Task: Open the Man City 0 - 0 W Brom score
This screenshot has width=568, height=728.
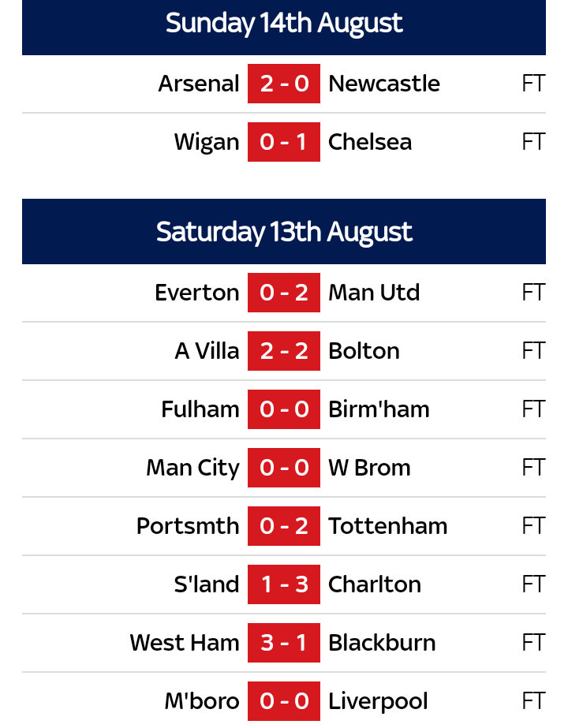Action: tap(284, 468)
